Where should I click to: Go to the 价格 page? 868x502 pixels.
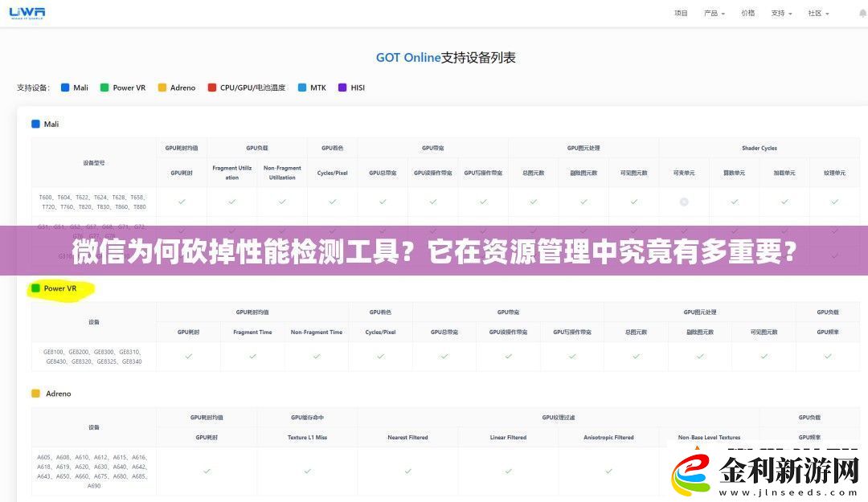(x=748, y=14)
